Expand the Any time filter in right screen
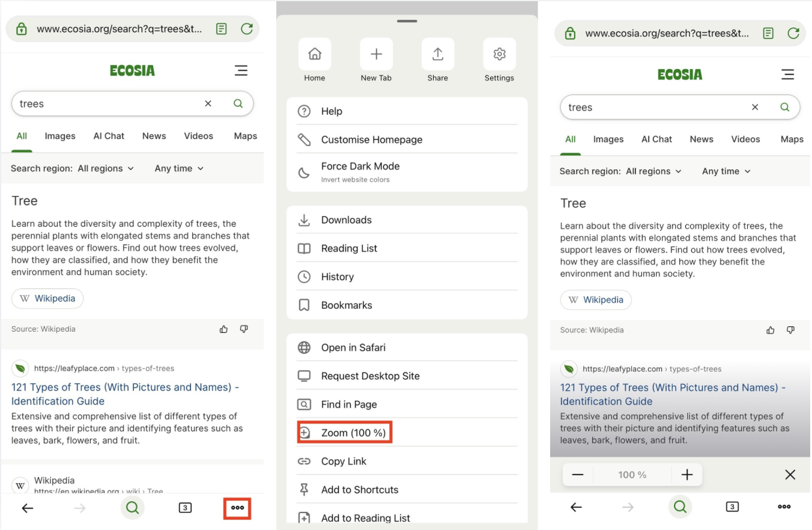Screen dimensions: 812x530 click(x=727, y=171)
